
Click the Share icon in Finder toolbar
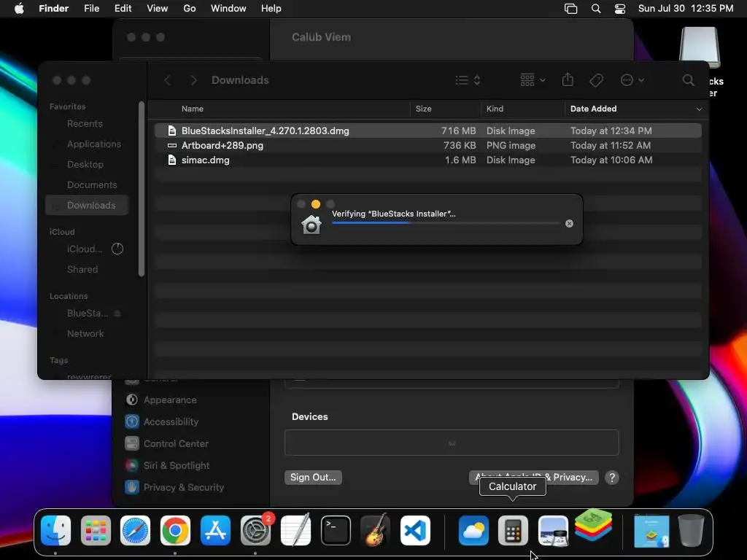tap(568, 79)
